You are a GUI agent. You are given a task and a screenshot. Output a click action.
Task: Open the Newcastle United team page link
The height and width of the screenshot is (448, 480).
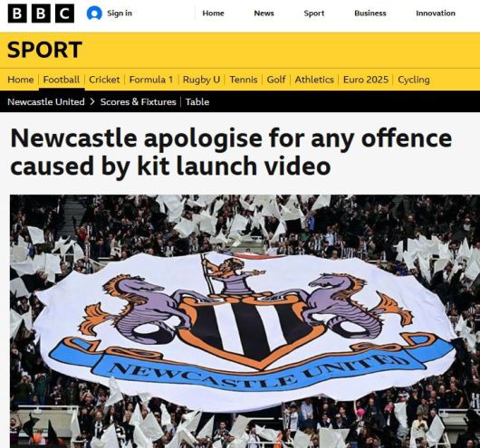[46, 102]
